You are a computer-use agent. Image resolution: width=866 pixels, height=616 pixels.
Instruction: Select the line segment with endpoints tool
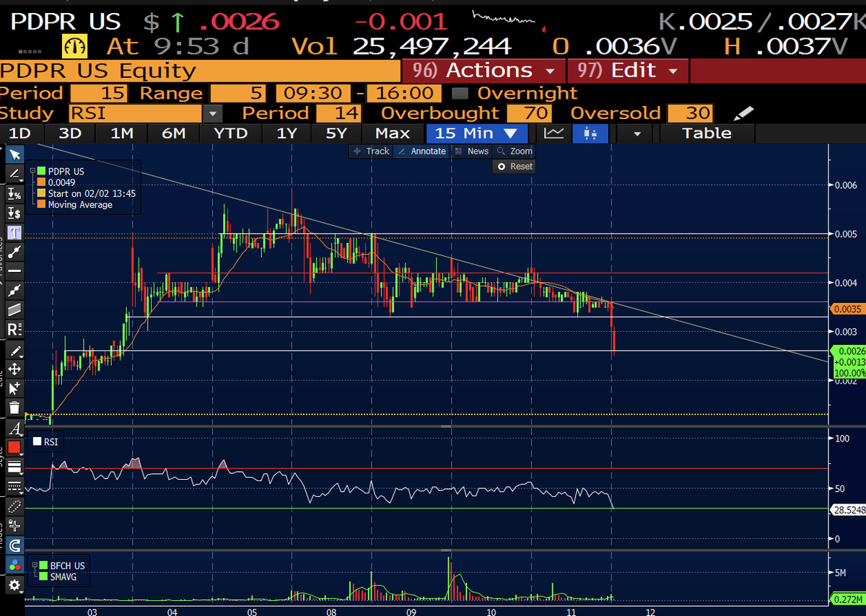tap(14, 252)
